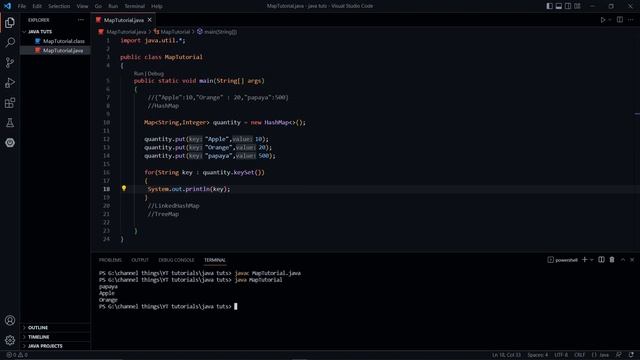The width and height of the screenshot is (640, 360).
Task: Open the Search view icon
Action: 10,42
